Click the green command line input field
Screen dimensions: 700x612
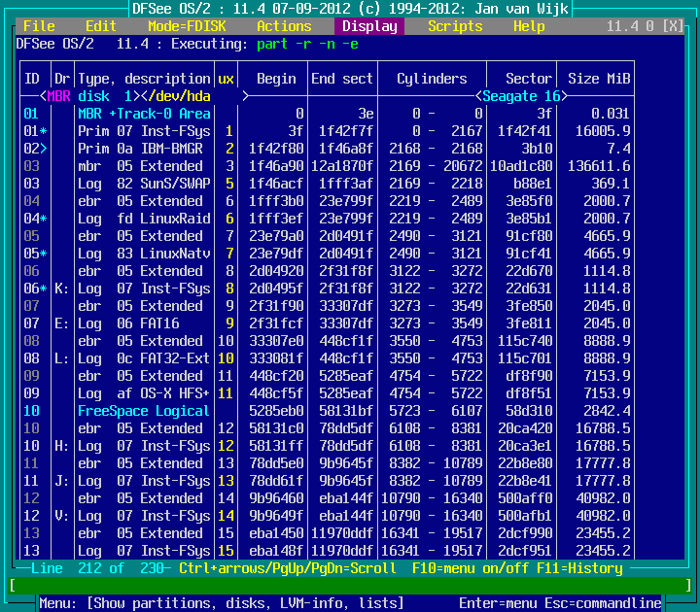(350, 585)
